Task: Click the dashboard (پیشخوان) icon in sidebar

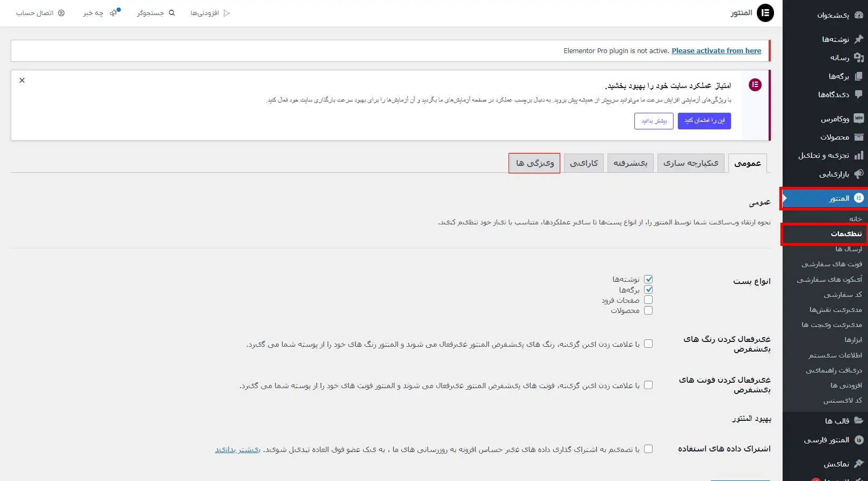Action: [x=858, y=15]
